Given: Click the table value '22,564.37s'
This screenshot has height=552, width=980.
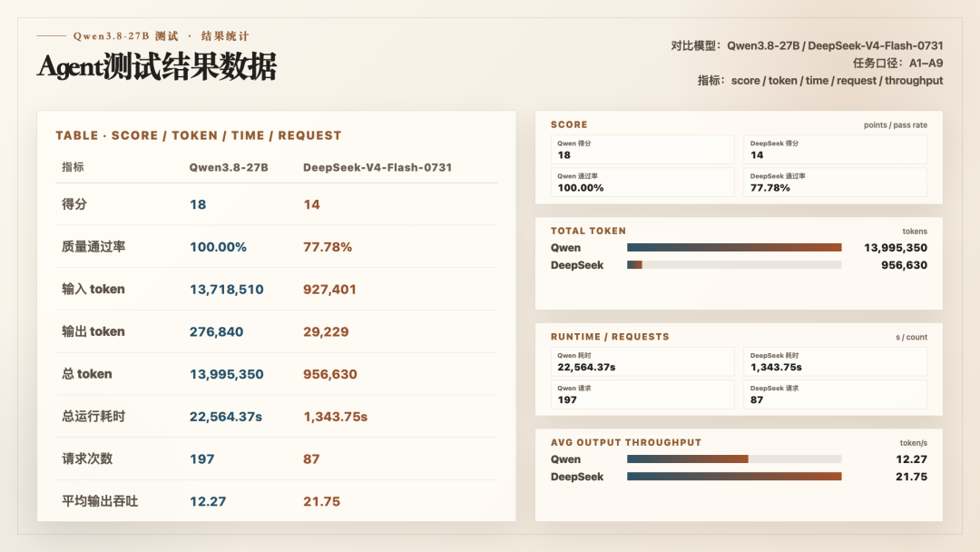Looking at the screenshot, I should pos(226,417).
